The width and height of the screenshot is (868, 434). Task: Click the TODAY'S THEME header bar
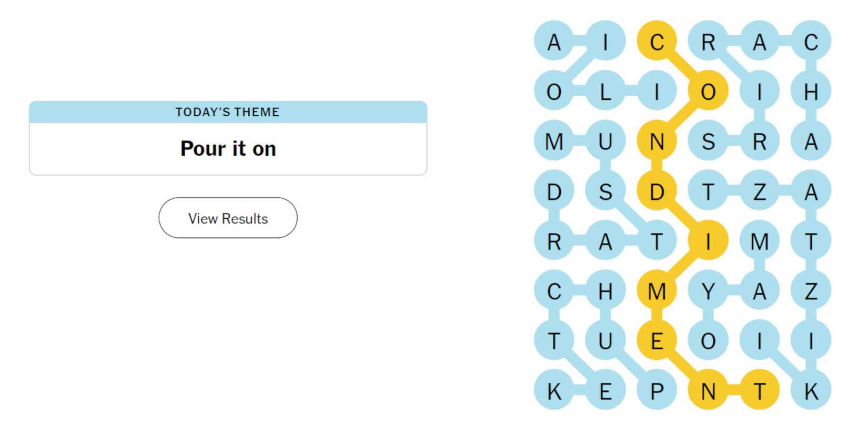click(x=227, y=111)
